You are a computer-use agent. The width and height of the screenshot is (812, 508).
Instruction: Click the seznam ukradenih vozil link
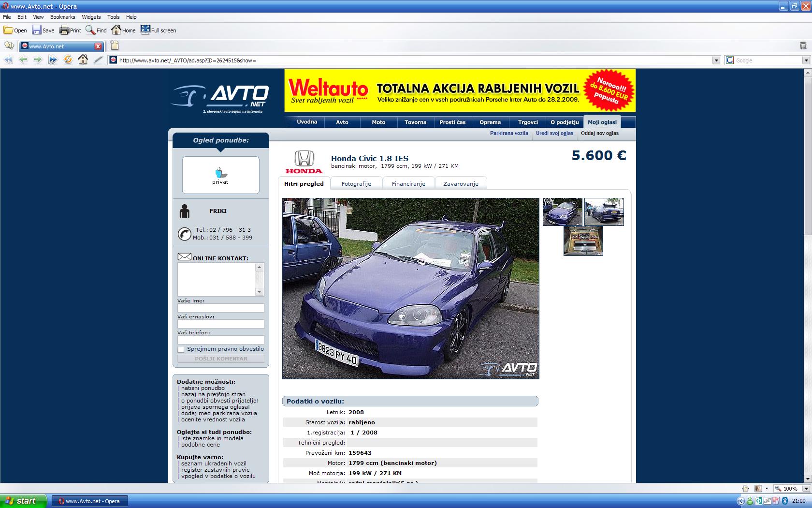(x=214, y=463)
